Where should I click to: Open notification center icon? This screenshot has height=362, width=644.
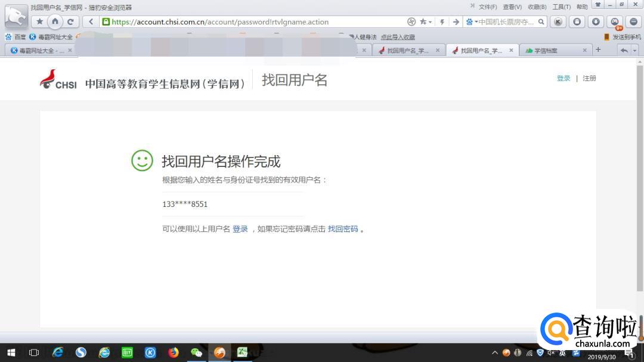click(x=629, y=353)
